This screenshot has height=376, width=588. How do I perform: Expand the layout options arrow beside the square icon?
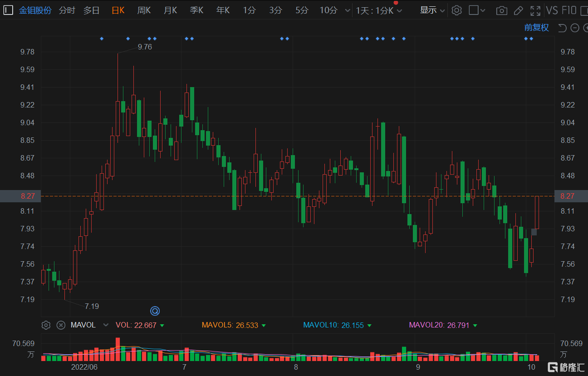coord(483,10)
